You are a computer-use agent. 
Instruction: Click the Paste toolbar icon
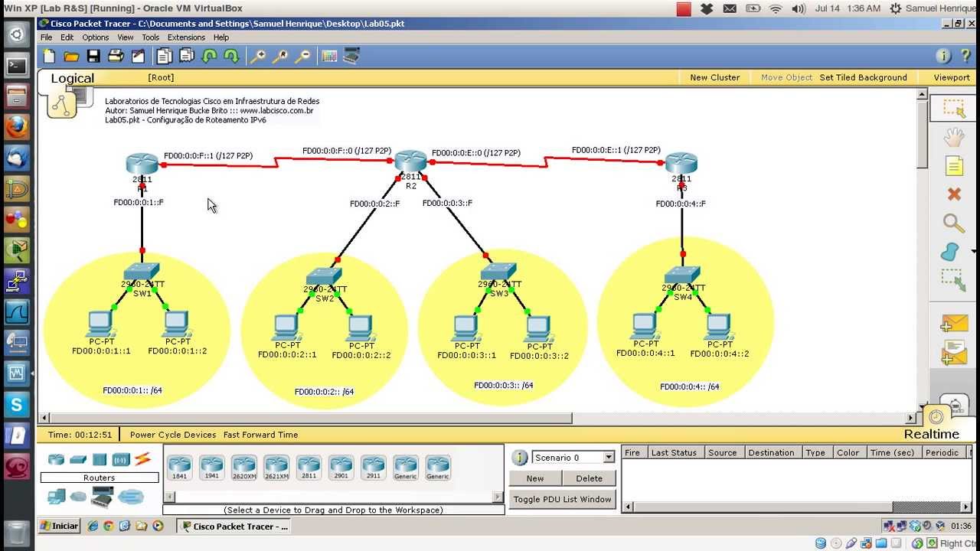click(x=187, y=56)
